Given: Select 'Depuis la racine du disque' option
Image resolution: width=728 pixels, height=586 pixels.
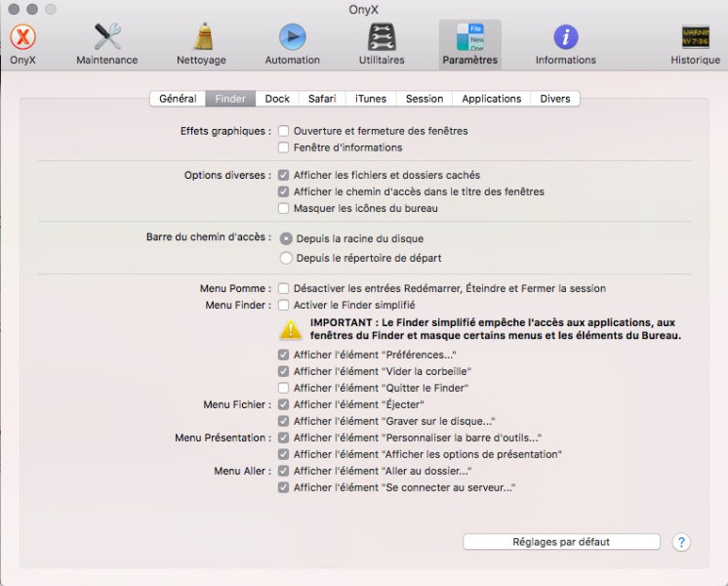Looking at the screenshot, I should (286, 238).
